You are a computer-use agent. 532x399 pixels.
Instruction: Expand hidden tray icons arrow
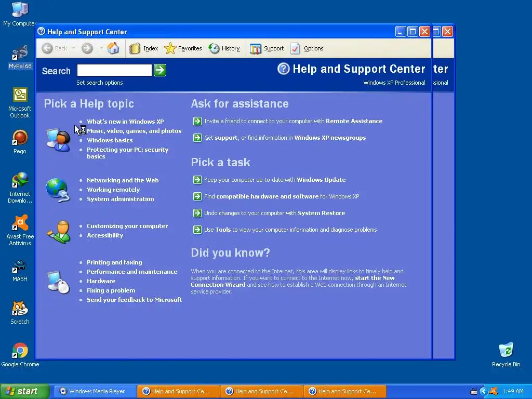click(484, 391)
